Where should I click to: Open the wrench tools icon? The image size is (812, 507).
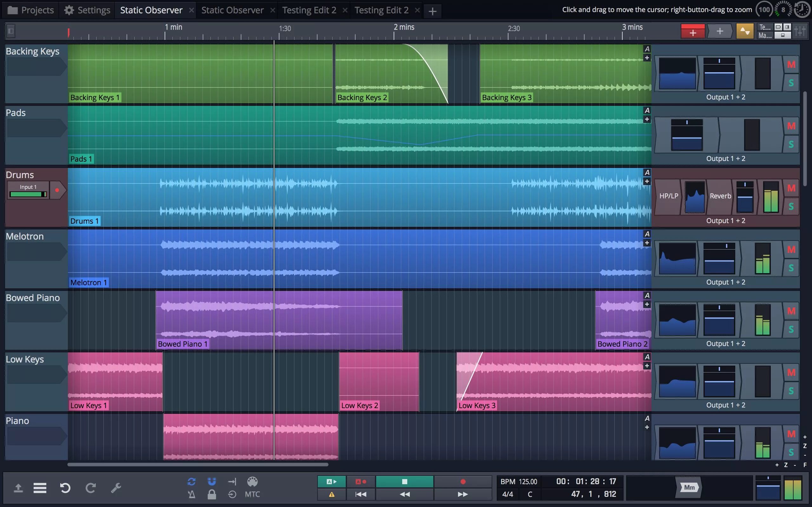[x=116, y=488]
